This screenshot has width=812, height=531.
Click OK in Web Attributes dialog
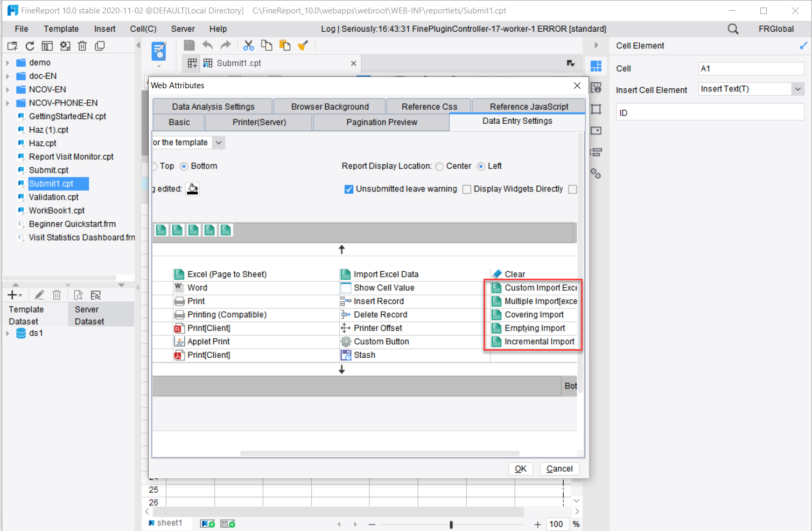pyautogui.click(x=521, y=469)
